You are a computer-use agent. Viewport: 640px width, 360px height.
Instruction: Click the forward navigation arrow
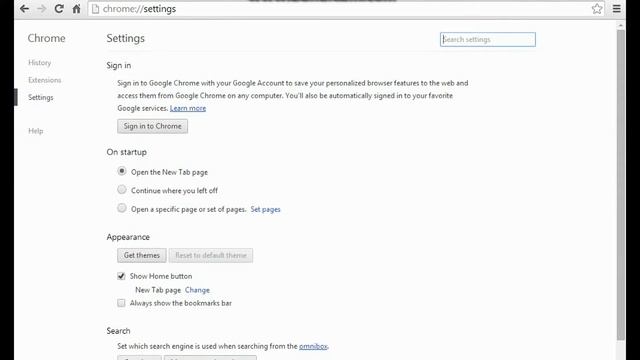[x=42, y=9]
